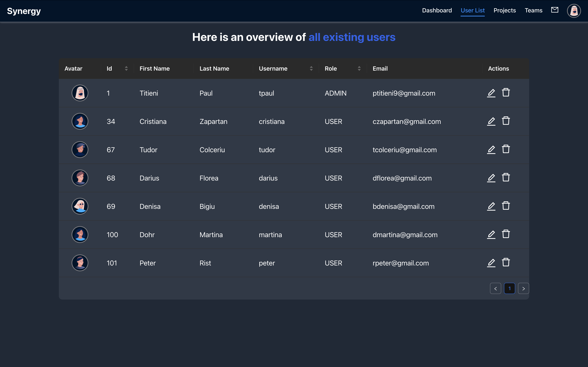The width and height of the screenshot is (588, 367).
Task: Delete Peter Rist's account
Action: [506, 262]
